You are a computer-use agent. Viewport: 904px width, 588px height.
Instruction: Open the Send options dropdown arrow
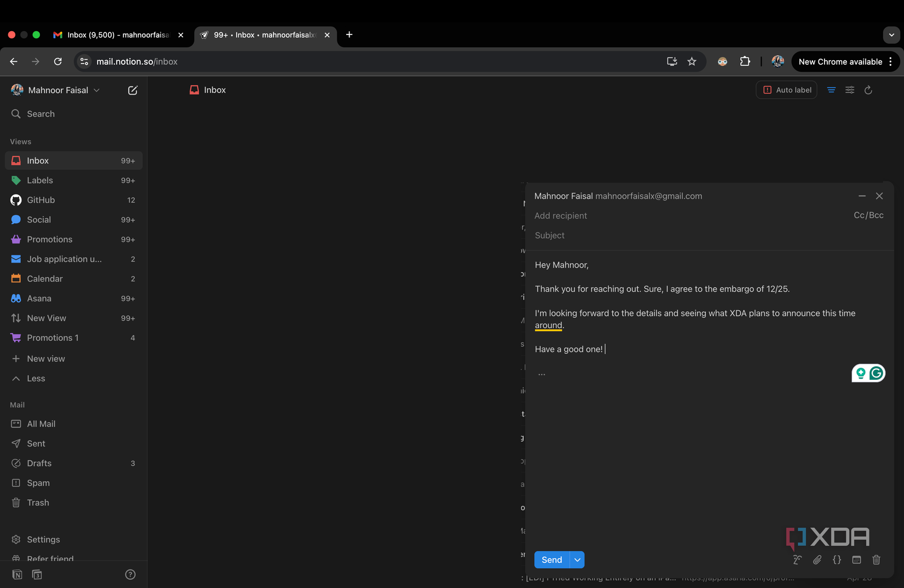(577, 560)
